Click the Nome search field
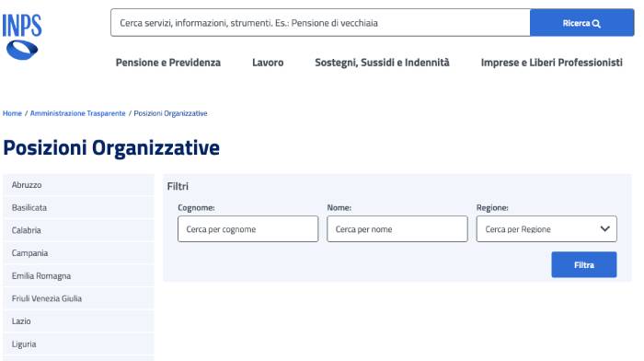 [397, 229]
